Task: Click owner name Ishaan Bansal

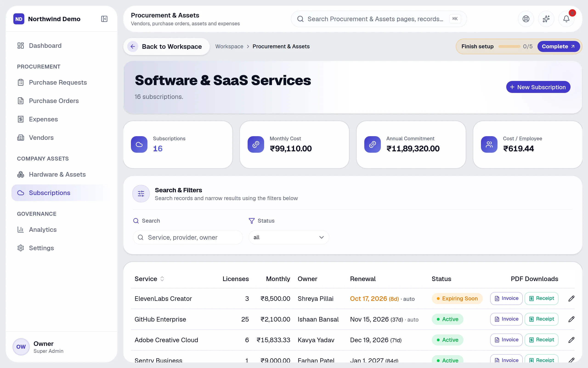Action: [x=318, y=319]
